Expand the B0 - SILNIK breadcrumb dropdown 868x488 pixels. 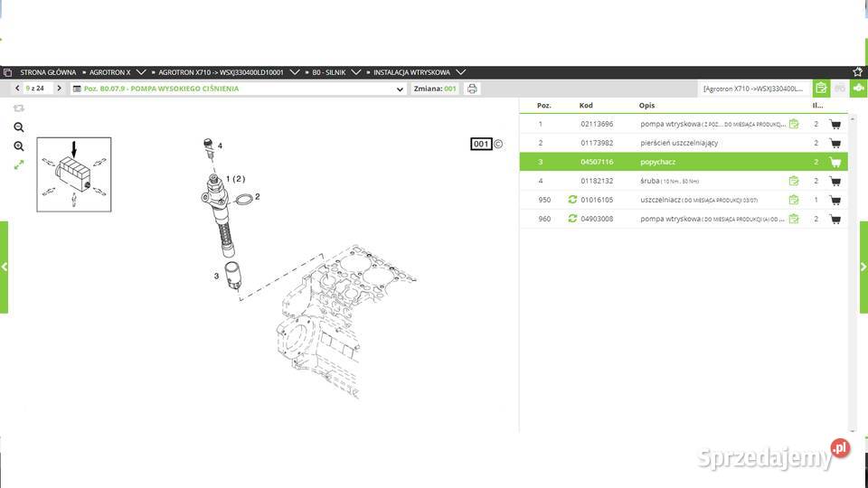(356, 72)
